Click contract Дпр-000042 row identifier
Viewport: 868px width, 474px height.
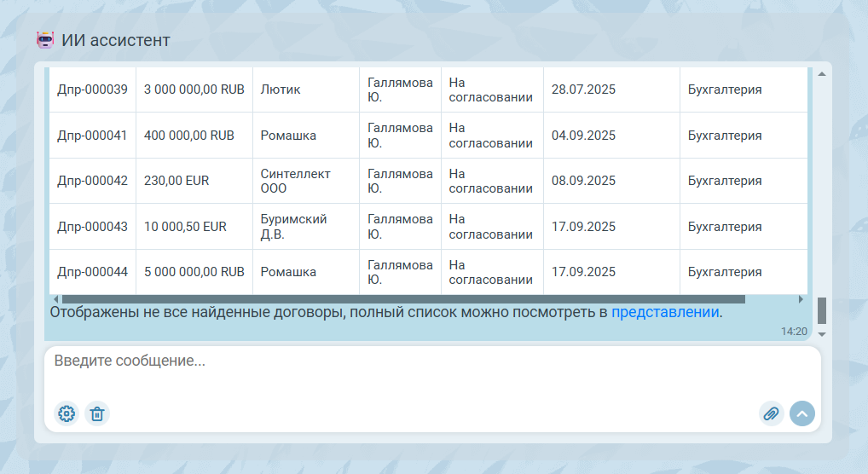point(92,181)
